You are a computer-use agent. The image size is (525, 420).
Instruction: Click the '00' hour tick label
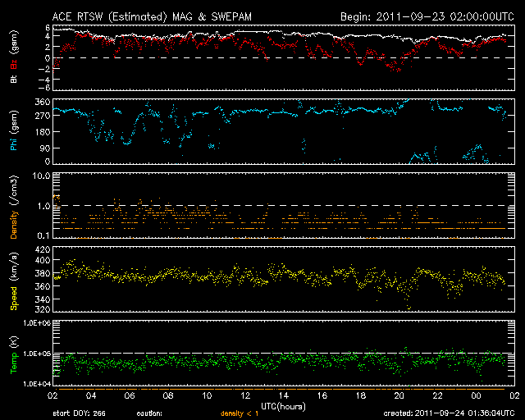click(x=476, y=396)
